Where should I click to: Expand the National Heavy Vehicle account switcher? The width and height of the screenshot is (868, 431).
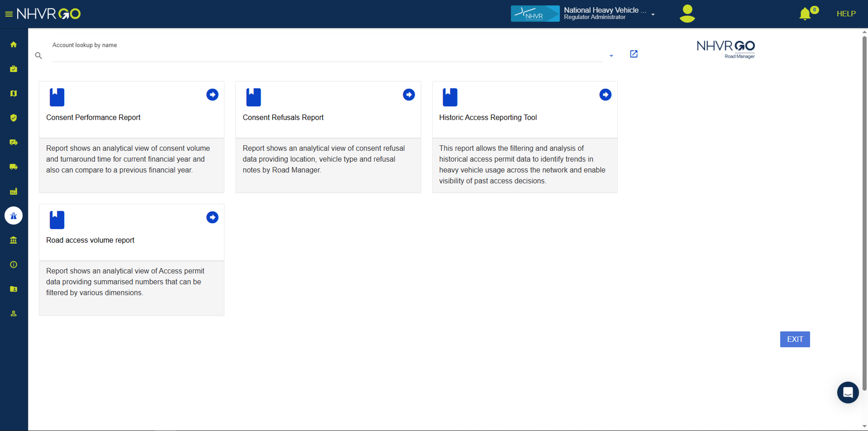[653, 14]
